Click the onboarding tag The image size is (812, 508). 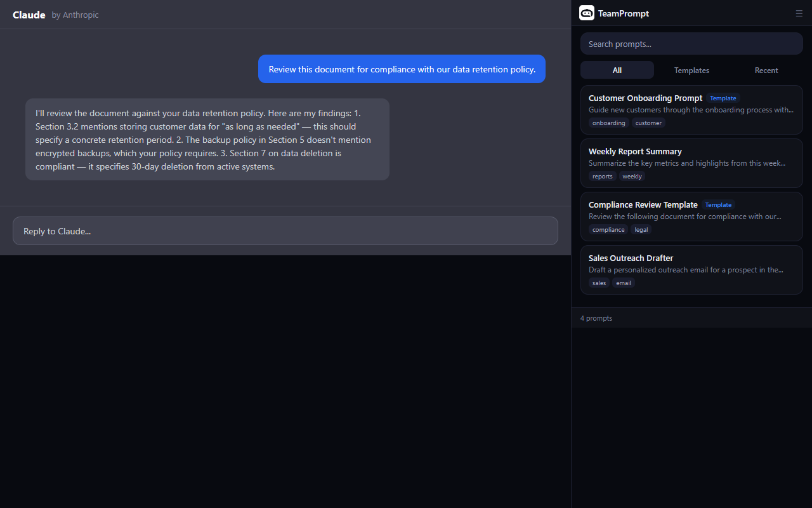point(608,123)
